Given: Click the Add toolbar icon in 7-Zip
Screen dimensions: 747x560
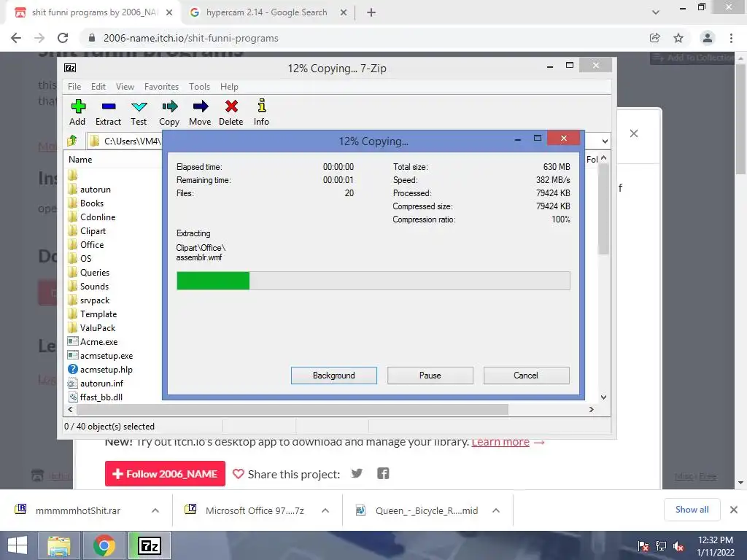Looking at the screenshot, I should [x=77, y=112].
